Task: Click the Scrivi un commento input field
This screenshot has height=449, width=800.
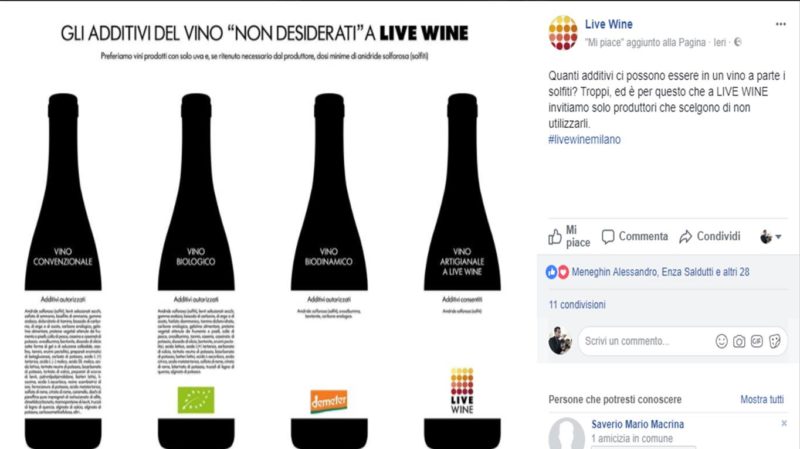Action: 645,341
